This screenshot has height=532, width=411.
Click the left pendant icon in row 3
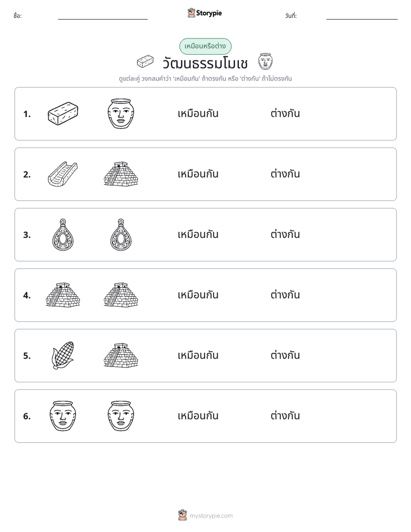point(63,235)
